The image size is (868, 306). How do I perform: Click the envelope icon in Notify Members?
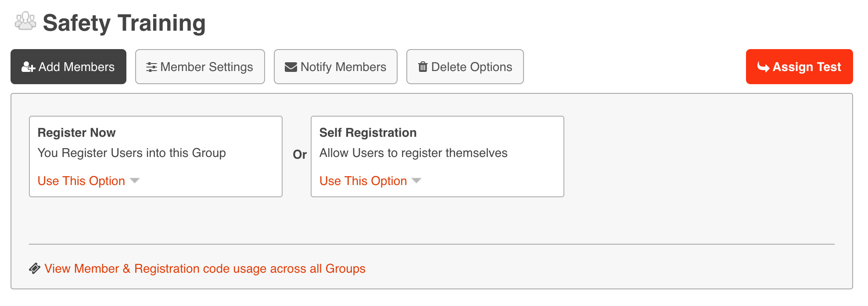pos(291,67)
